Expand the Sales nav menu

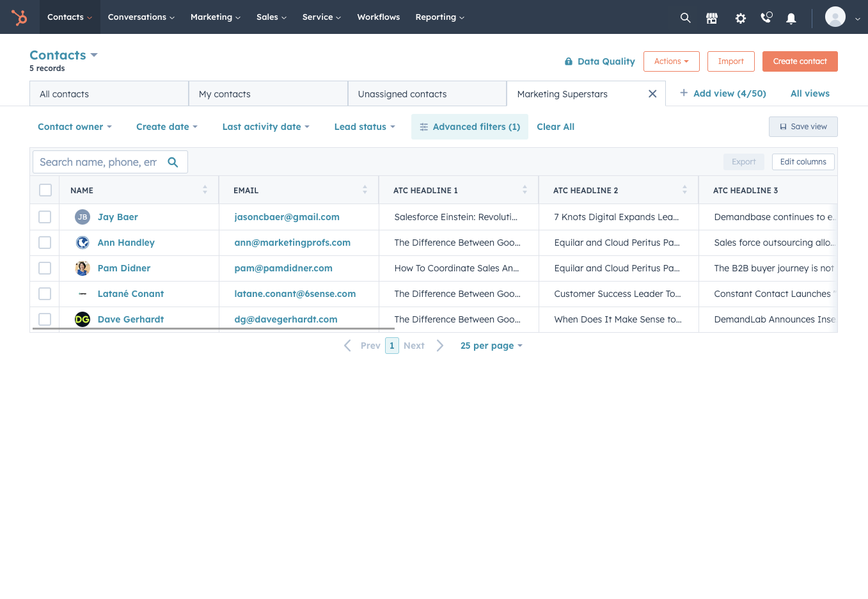click(271, 17)
